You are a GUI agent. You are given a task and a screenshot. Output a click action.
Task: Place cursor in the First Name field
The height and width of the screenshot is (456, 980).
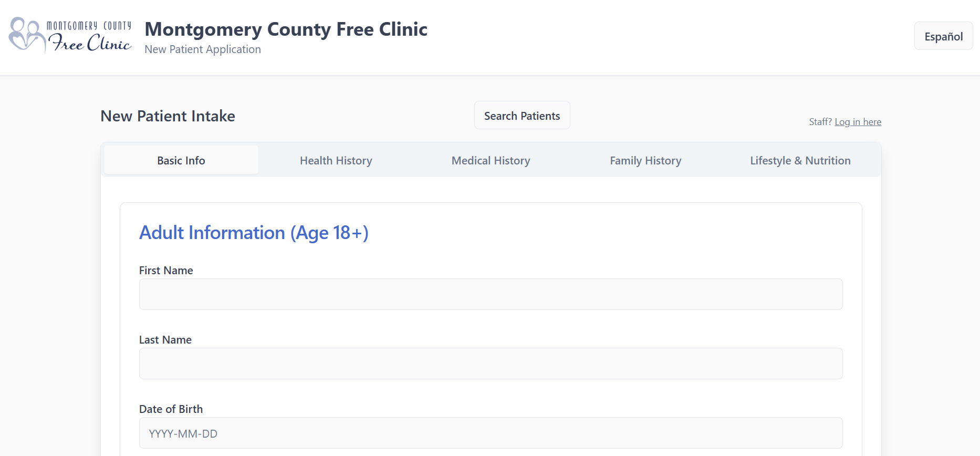point(490,294)
